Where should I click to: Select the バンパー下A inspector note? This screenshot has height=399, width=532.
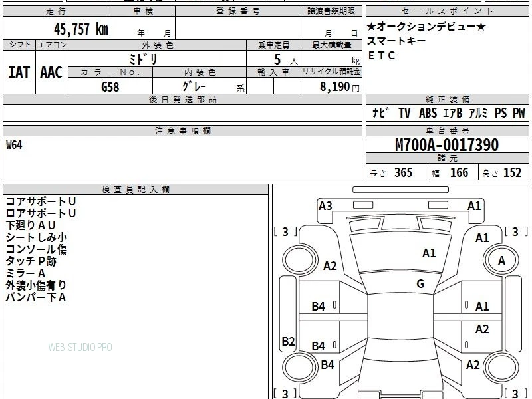click(36, 297)
